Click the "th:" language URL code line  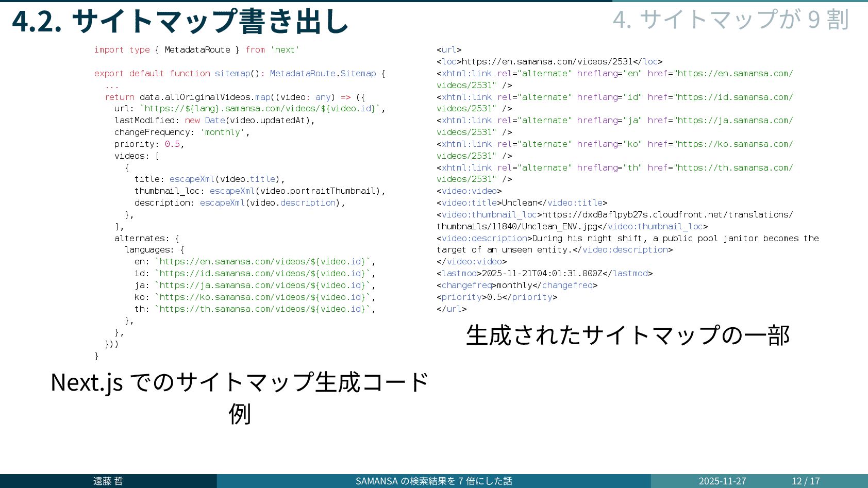pyautogui.click(x=255, y=309)
